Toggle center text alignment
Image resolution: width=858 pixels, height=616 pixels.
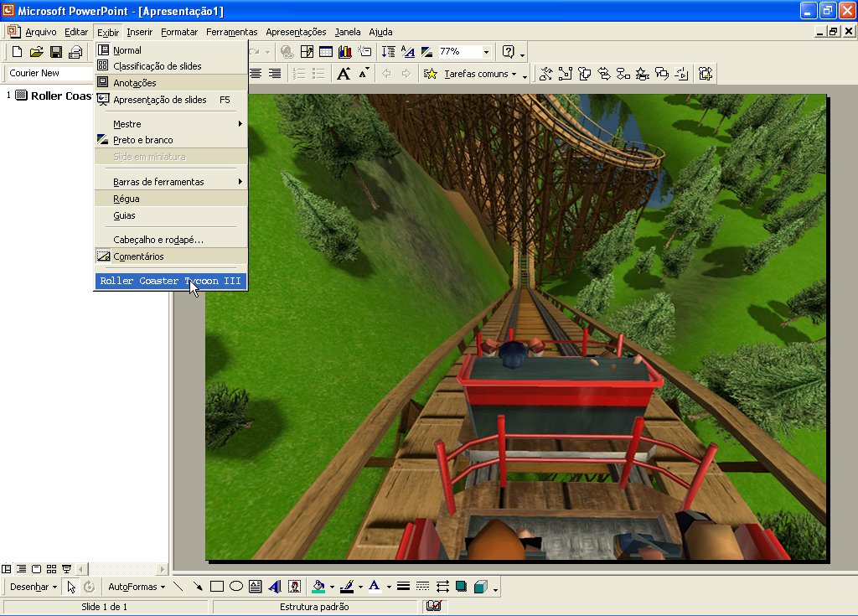coord(256,74)
